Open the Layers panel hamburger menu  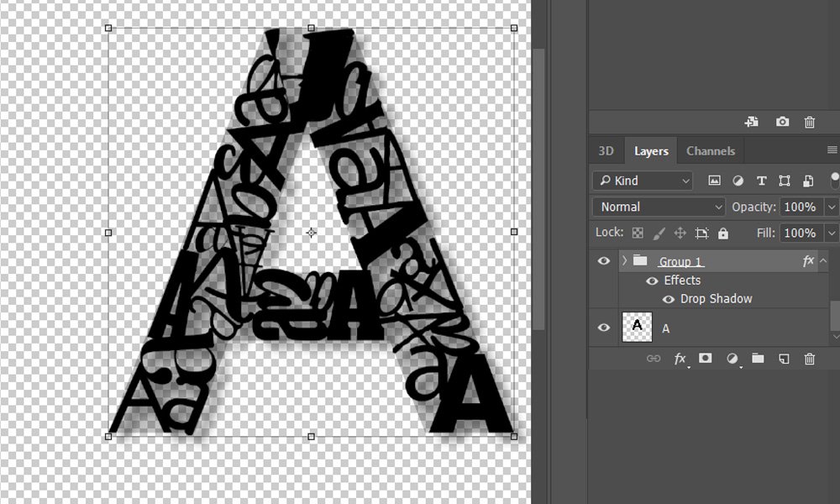click(x=832, y=150)
